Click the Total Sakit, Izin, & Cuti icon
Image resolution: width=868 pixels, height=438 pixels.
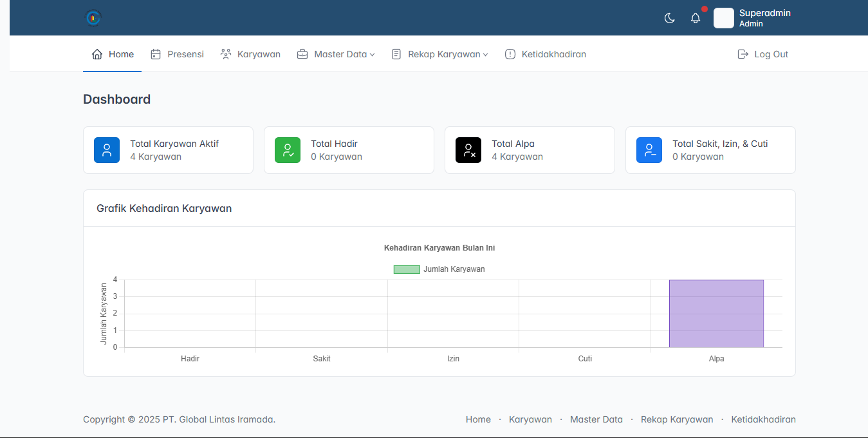[x=649, y=150]
